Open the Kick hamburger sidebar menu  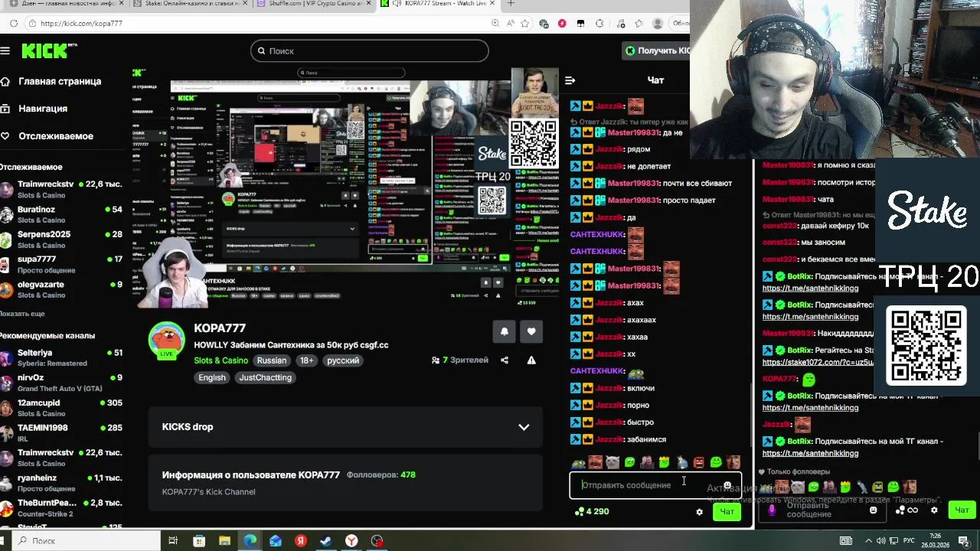tap(5, 51)
